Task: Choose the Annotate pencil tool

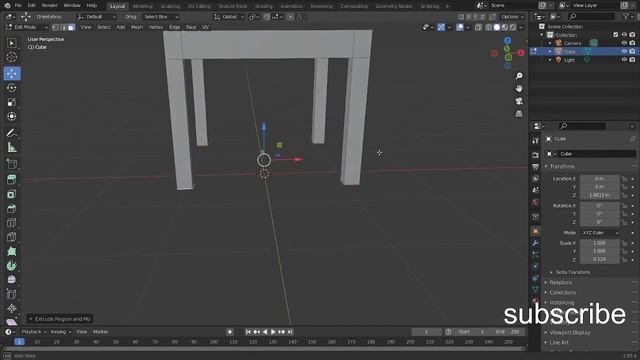Action: click(x=11, y=133)
